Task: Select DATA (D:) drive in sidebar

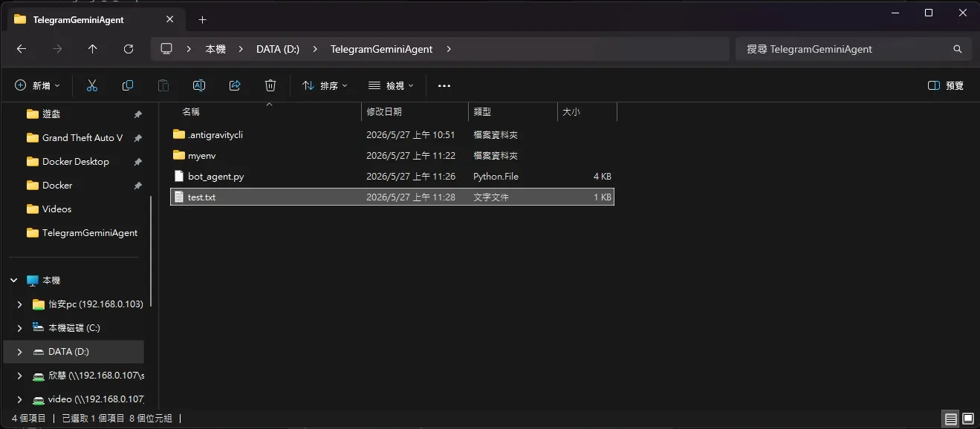Action: click(74, 352)
